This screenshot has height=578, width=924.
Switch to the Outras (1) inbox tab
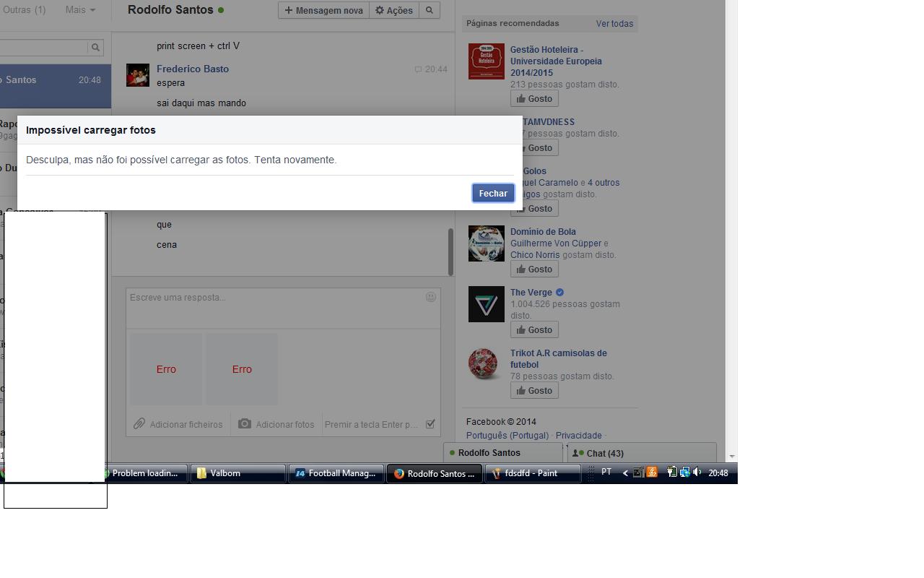[24, 10]
